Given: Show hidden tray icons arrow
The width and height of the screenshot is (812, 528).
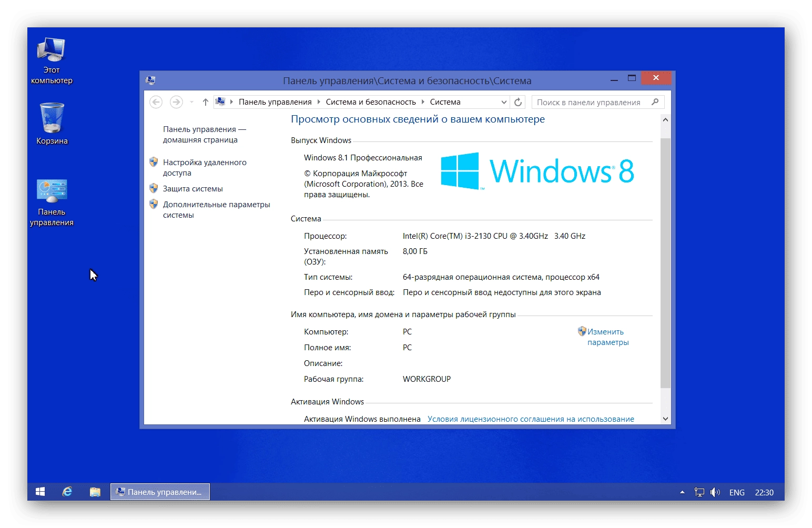Looking at the screenshot, I should tap(682, 492).
